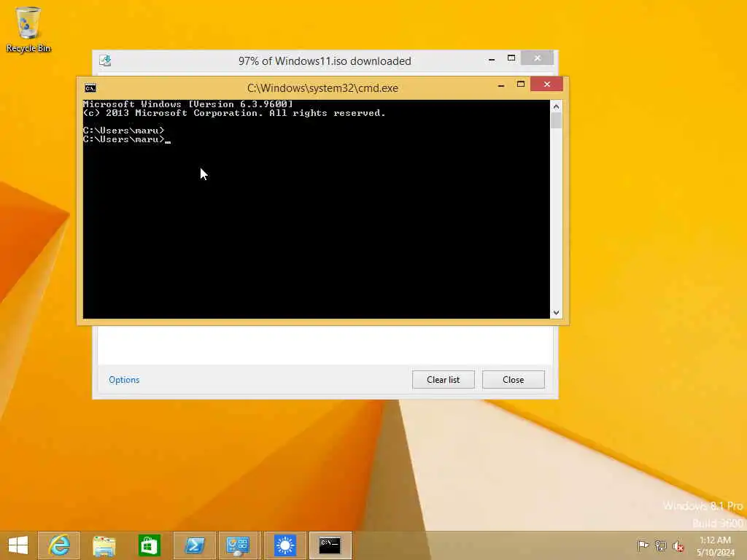Select the Command Prompt taskbar button

pyautogui.click(x=330, y=545)
